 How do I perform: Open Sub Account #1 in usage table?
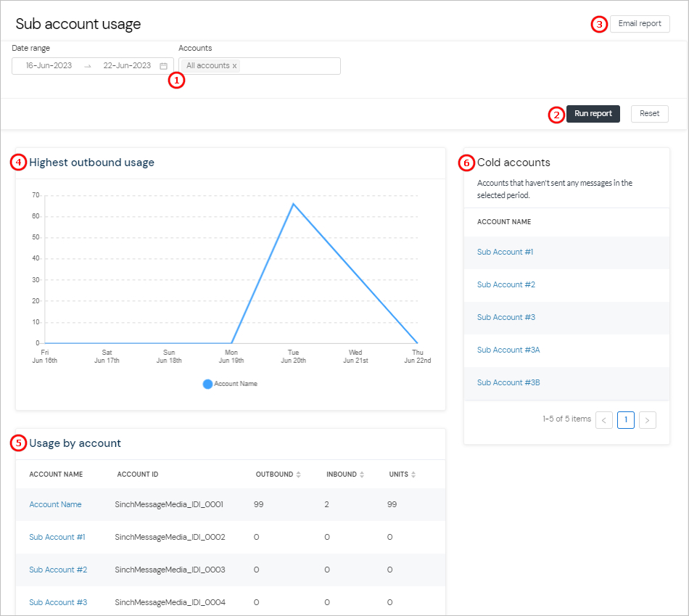pos(57,537)
